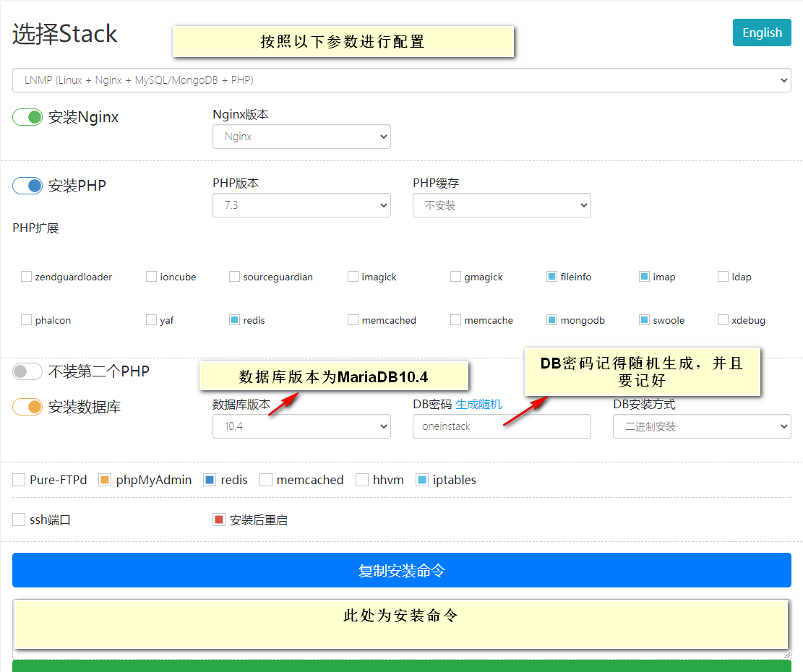Check the yaf extension

151,320
